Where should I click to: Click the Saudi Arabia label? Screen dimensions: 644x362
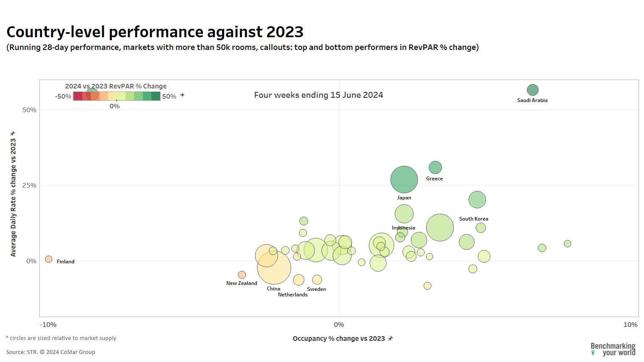point(532,100)
